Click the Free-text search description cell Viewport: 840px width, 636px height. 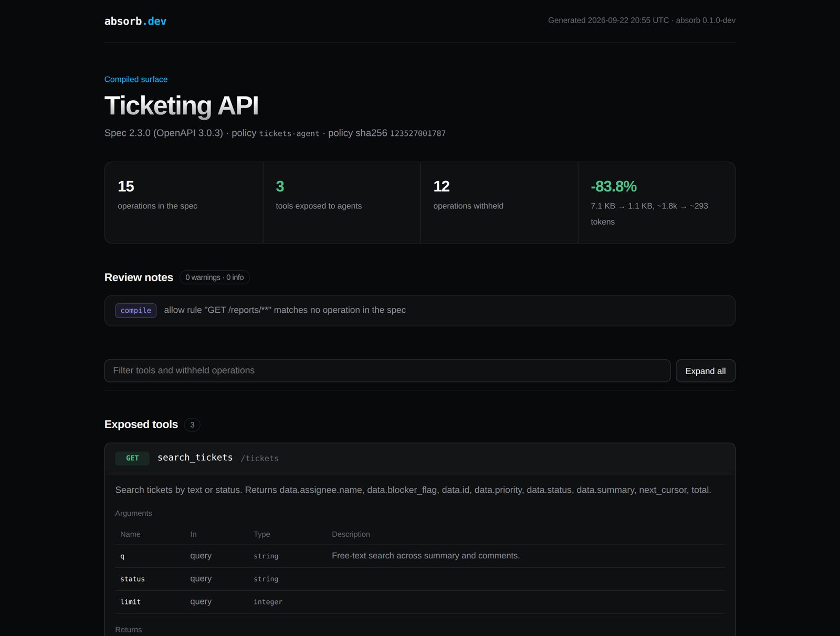click(x=426, y=556)
